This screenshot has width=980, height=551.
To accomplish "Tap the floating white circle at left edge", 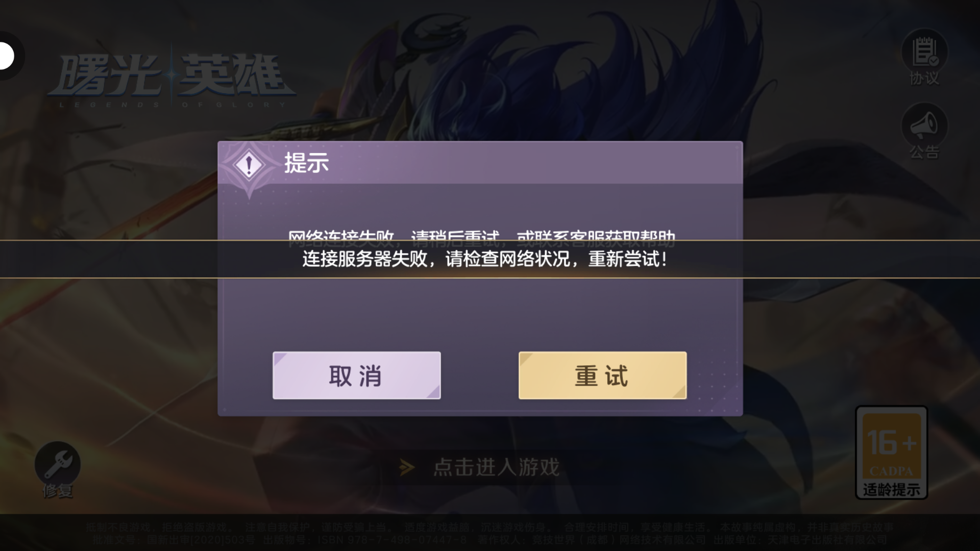I will [6, 56].
